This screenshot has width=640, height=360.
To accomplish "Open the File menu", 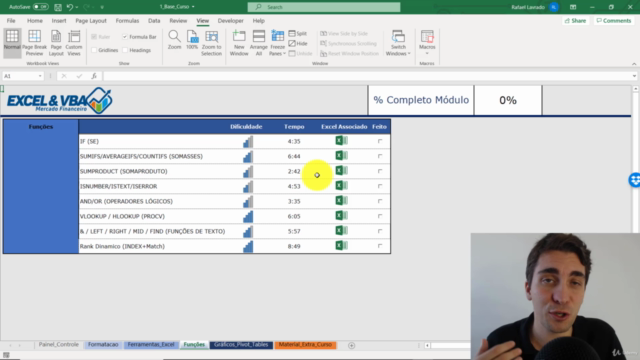I will (x=11, y=21).
